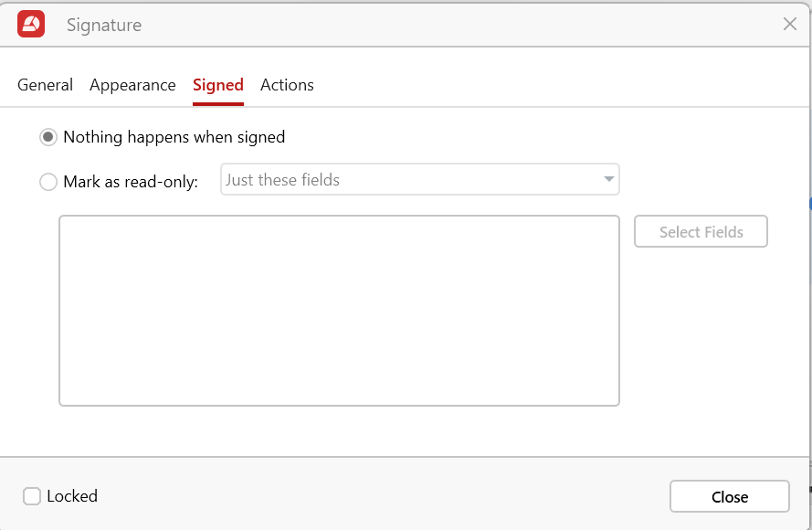This screenshot has width=812, height=530.
Task: Enable the Locked checkbox
Action: tap(32, 496)
